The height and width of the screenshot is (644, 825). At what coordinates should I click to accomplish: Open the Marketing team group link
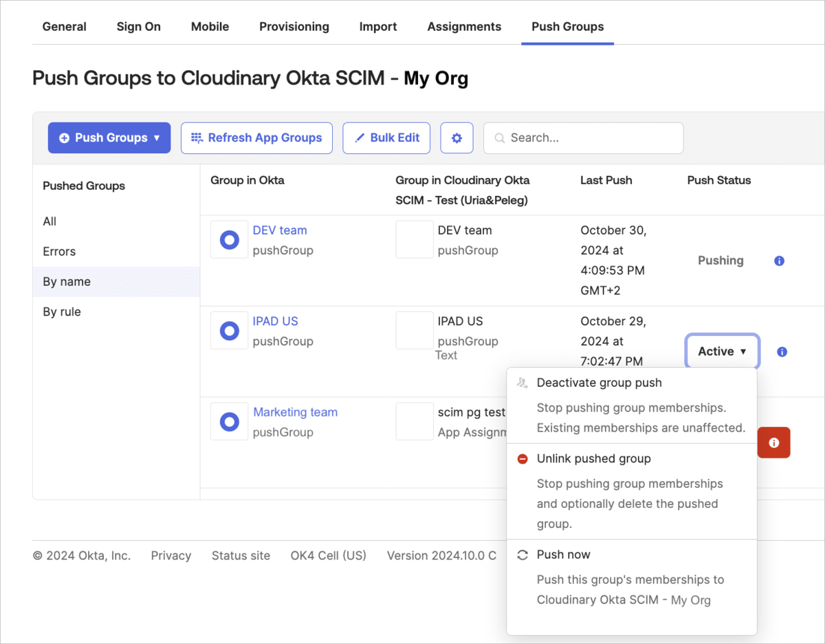point(295,412)
